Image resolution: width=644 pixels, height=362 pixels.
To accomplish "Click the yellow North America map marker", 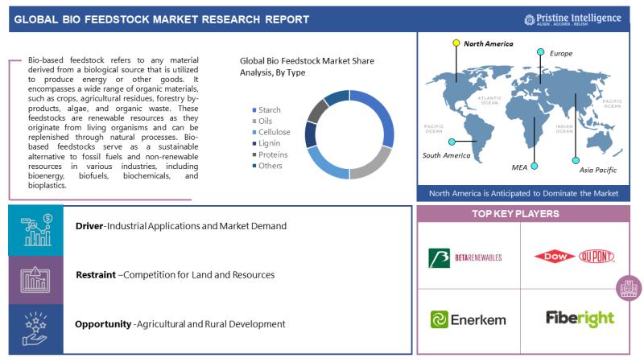I will 456,43.
